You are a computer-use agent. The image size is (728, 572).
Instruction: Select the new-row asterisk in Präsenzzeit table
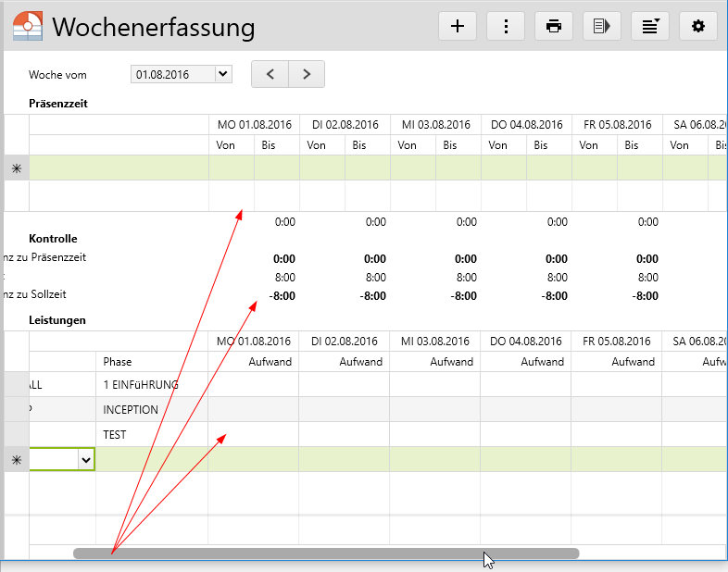tap(16, 168)
